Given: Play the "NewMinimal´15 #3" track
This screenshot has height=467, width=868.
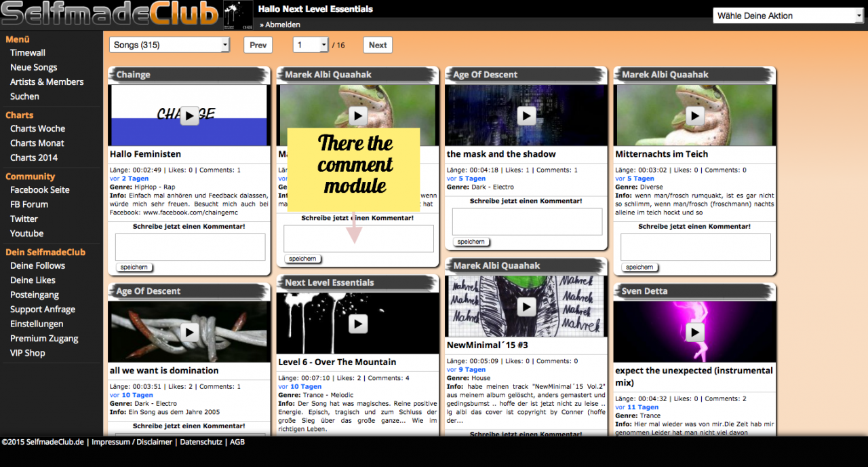Looking at the screenshot, I should tap(526, 307).
